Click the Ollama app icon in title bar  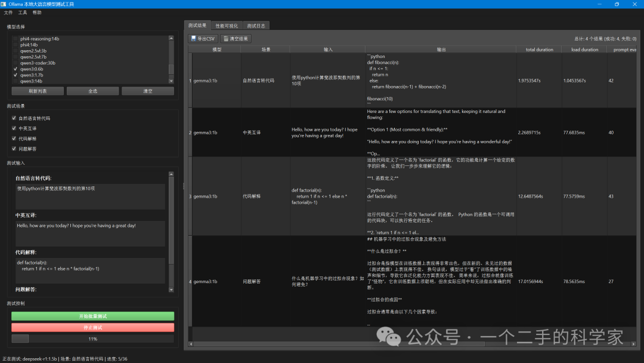coord(4,4)
